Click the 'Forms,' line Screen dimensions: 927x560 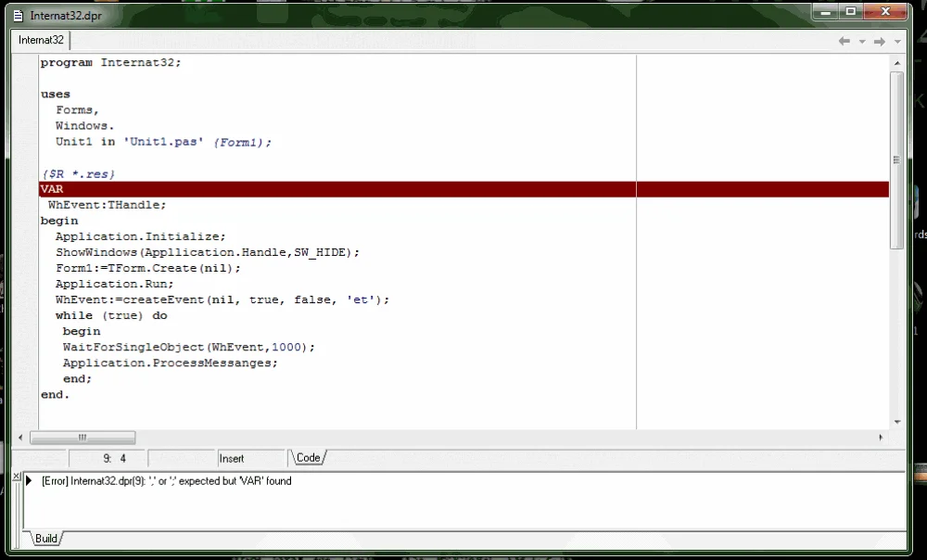[x=78, y=110]
